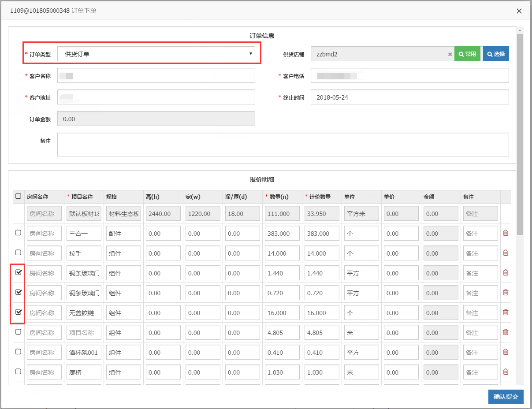Close the 订单下单 dialog
This screenshot has height=409, width=532.
coord(519,11)
